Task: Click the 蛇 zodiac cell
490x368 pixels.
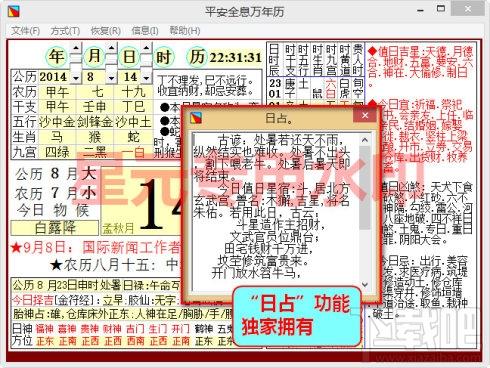Action: 133,137
